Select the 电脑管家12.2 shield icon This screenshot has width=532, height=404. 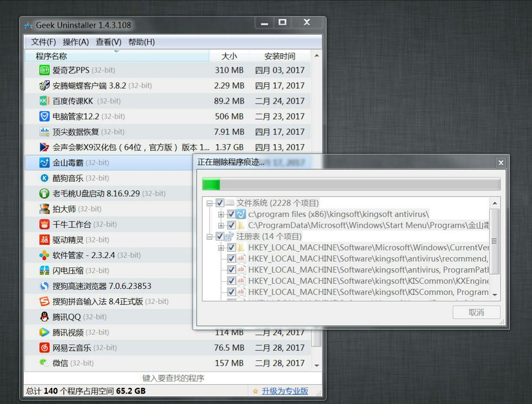[x=44, y=116]
